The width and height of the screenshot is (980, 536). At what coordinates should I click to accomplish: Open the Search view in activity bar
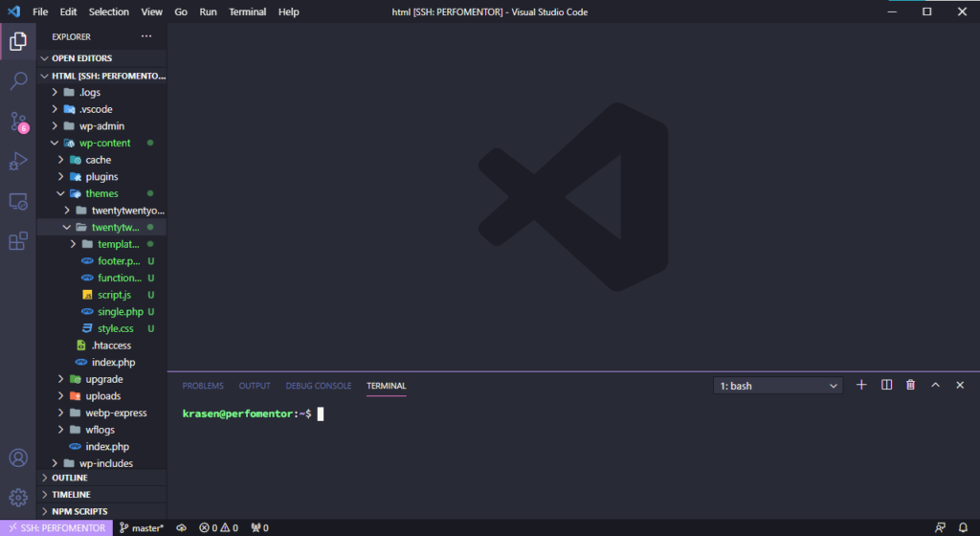[18, 81]
